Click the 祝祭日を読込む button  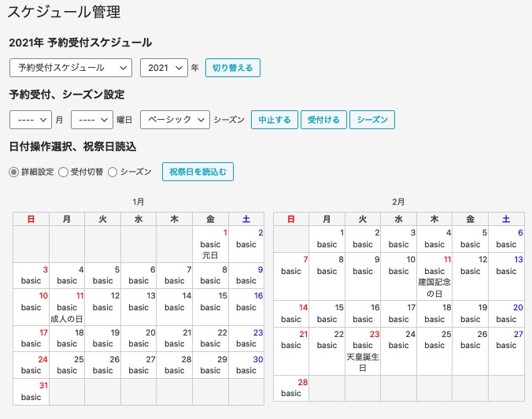coord(198,172)
